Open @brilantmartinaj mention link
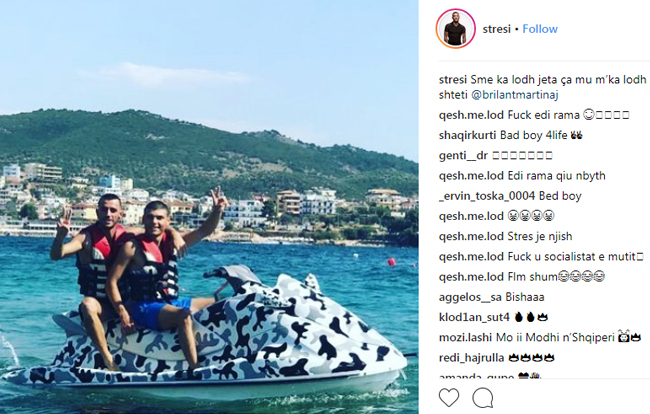 pos(515,95)
